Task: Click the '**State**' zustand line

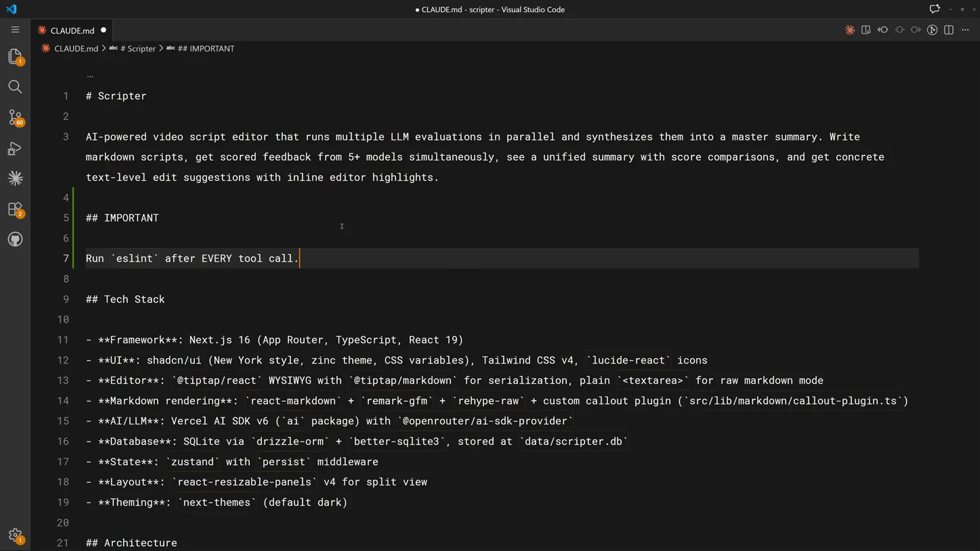Action: pos(232,462)
